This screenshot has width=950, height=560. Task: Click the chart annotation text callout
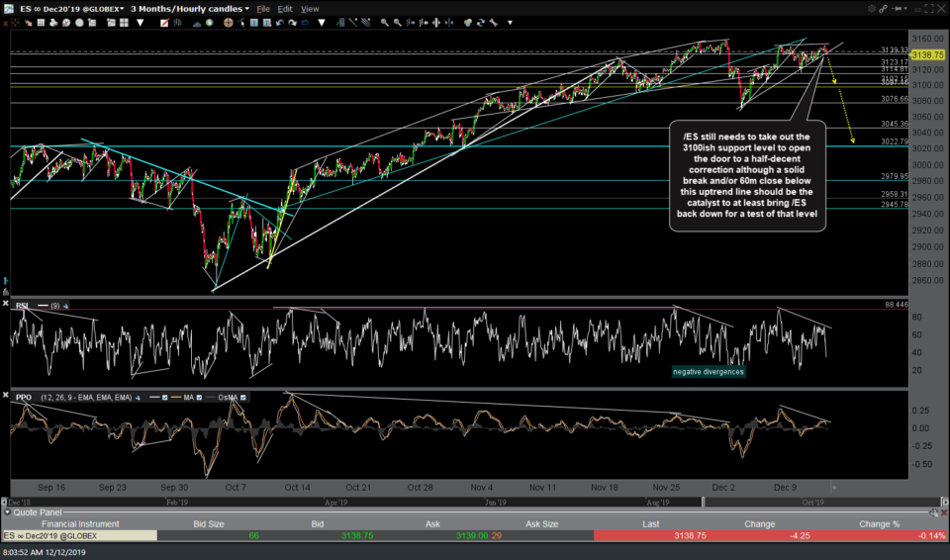click(747, 175)
